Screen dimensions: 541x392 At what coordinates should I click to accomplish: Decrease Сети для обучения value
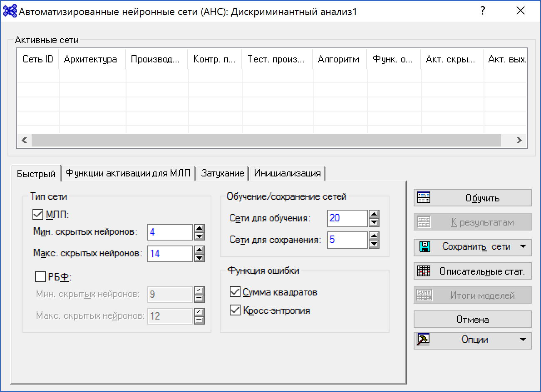click(x=374, y=222)
